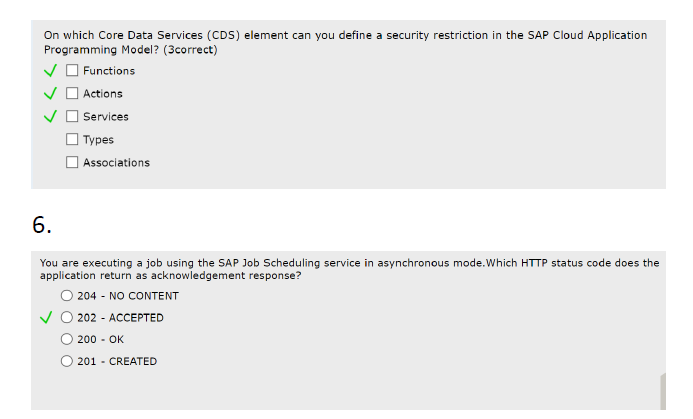Viewport: 693px width, 419px height.
Task: Tick the Actions checkbox
Action: 72,93
